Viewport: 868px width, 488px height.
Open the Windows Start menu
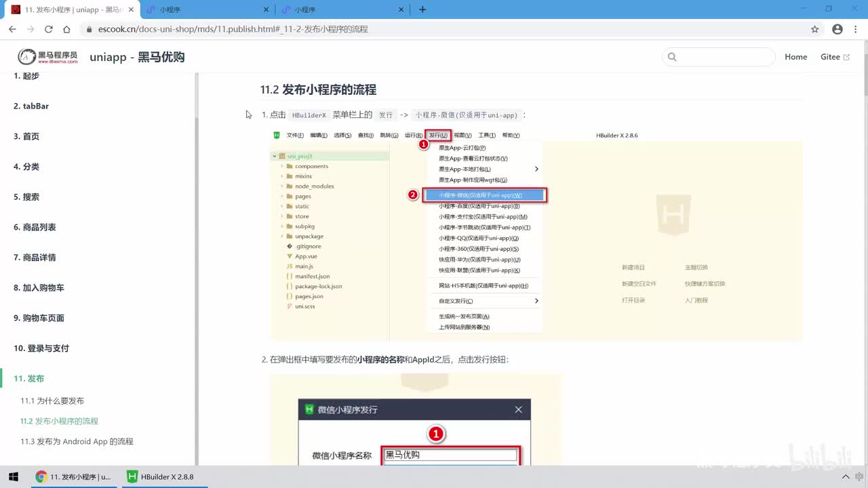(x=14, y=476)
